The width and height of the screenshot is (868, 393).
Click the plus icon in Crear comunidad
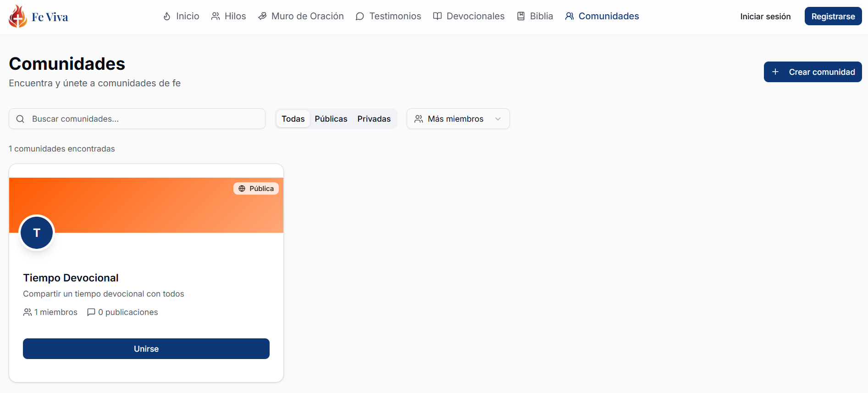(775, 72)
